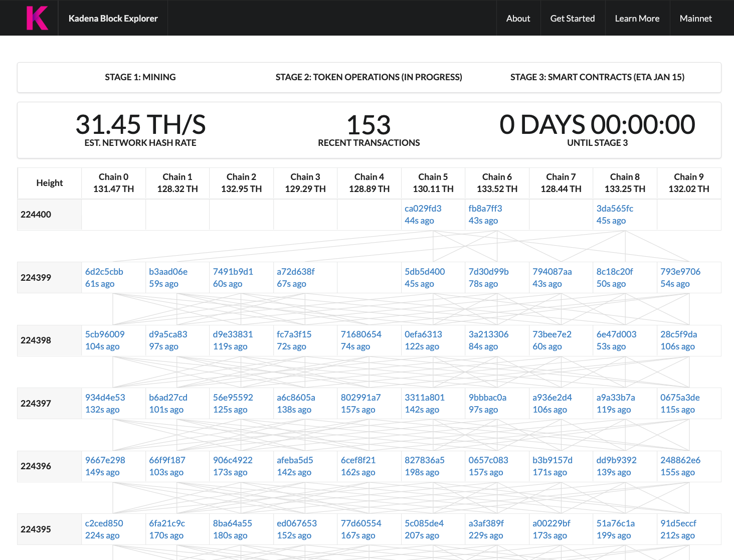Click the Height column header

(50, 183)
